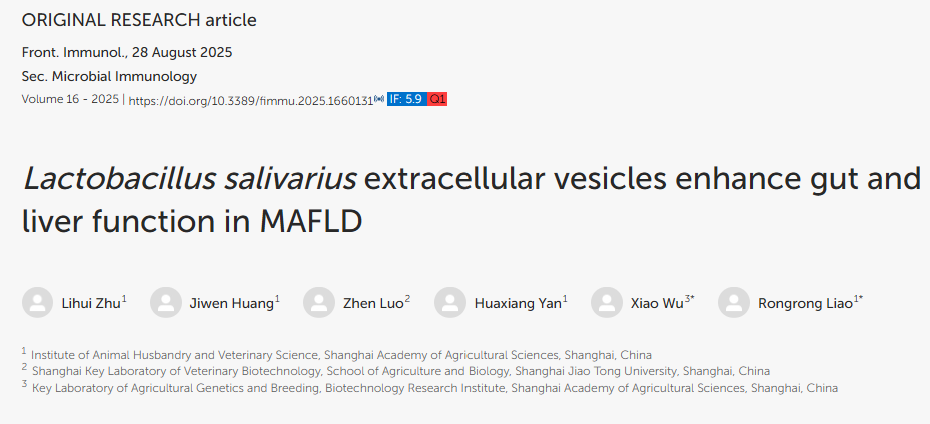This screenshot has height=424, width=930.
Task: Click Front. Immunol. journal name
Action: tap(73, 52)
